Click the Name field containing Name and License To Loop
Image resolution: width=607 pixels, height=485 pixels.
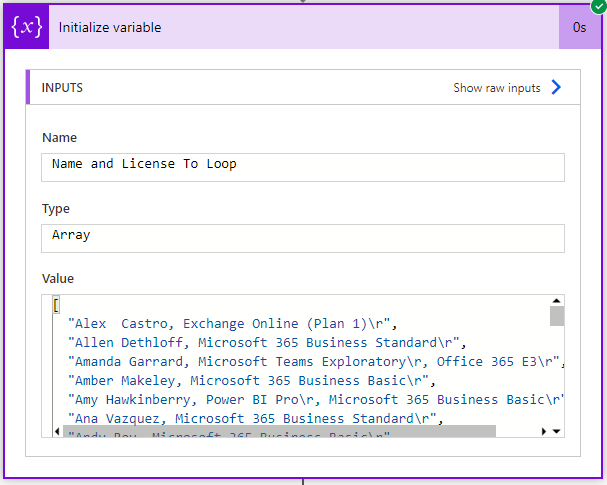point(303,167)
